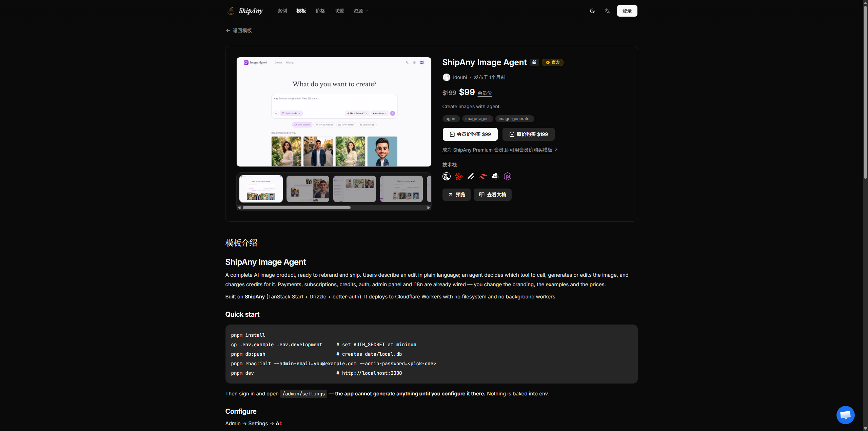
Task: Click the page vertical scrollbar thumb
Action: [x=865, y=92]
